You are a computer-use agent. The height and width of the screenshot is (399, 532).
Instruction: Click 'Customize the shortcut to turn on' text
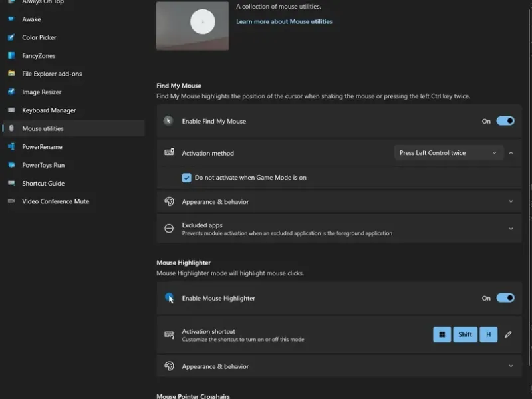243,339
